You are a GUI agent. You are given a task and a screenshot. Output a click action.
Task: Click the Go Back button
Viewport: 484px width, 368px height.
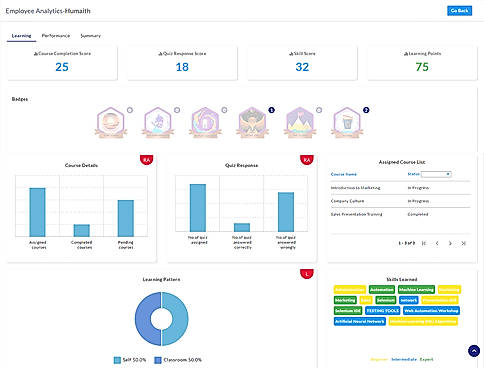[x=459, y=11]
